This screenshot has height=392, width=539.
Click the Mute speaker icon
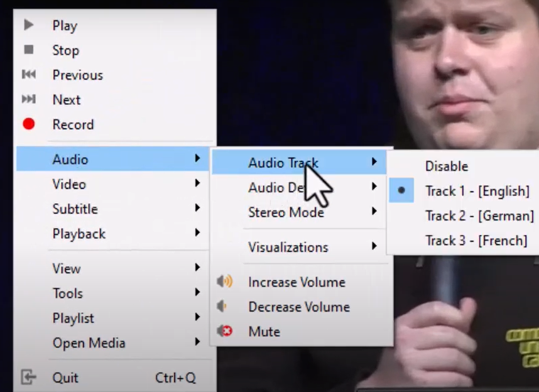224,331
